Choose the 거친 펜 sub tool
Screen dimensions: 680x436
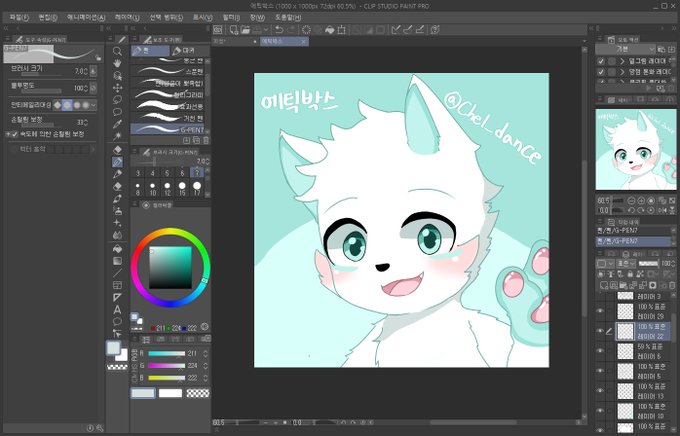[169, 118]
